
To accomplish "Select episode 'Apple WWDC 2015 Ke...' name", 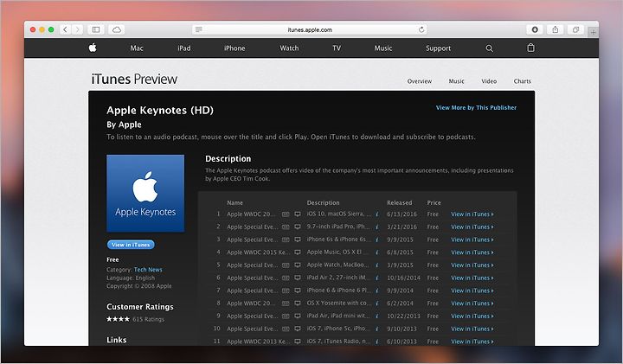I will coord(258,252).
